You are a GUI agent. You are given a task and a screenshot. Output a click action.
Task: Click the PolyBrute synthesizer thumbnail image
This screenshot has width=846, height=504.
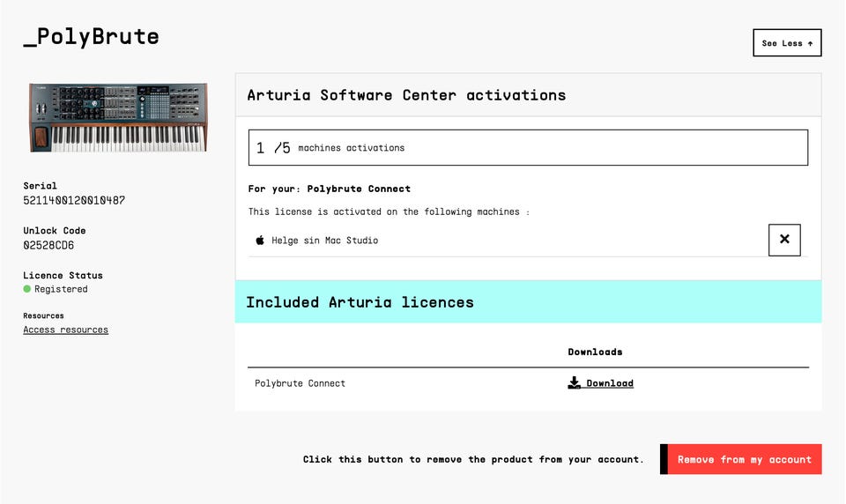click(118, 117)
